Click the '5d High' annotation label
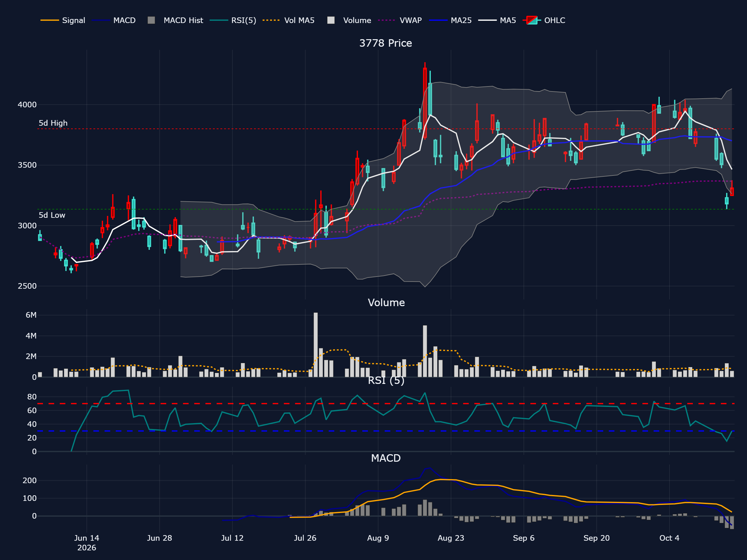 [x=53, y=123]
